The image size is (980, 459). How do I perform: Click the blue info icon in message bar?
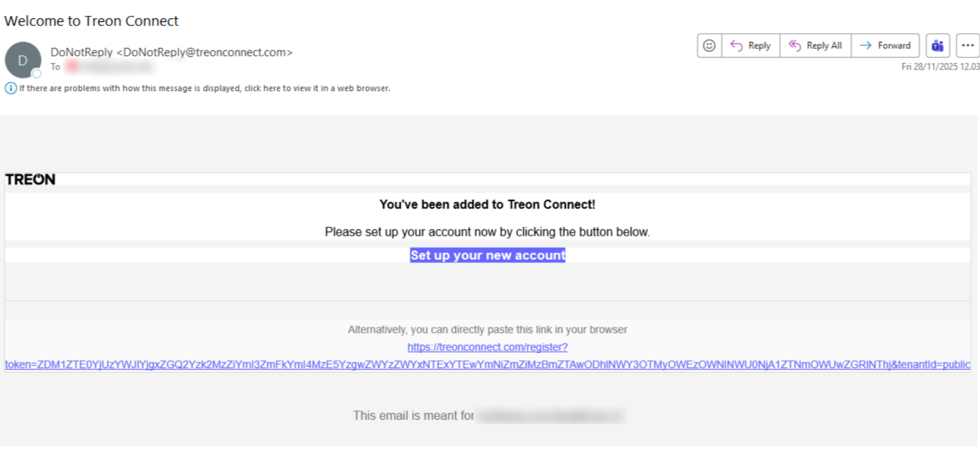click(x=10, y=88)
